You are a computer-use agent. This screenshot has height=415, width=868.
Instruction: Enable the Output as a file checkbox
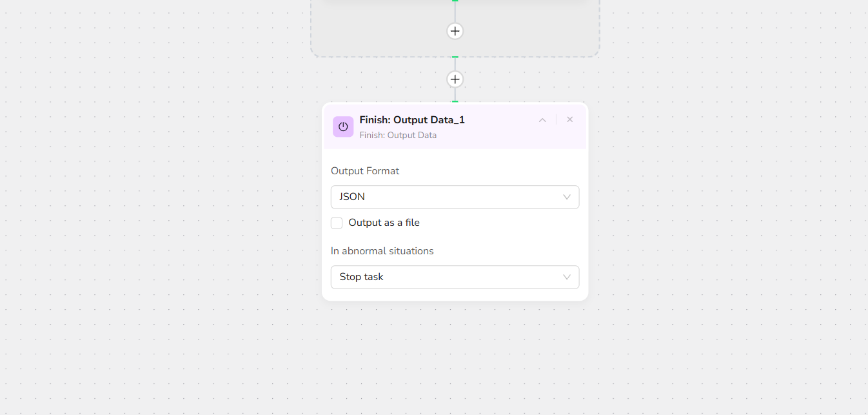tap(337, 223)
